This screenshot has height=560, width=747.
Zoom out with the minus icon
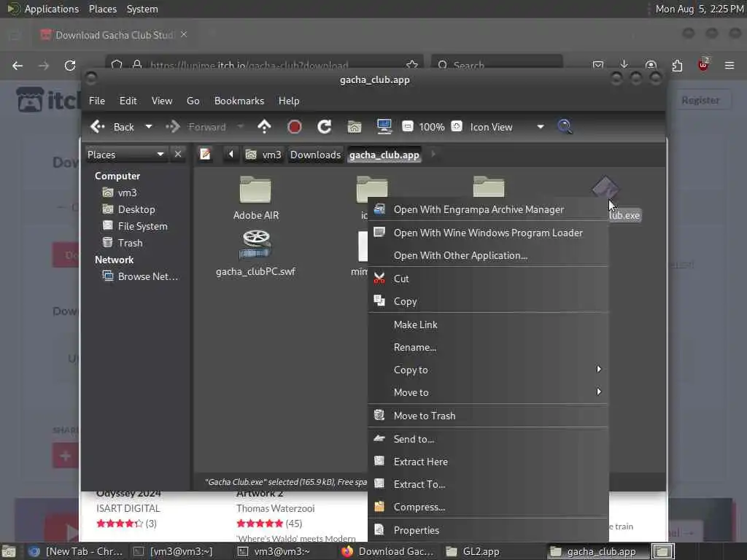point(407,126)
